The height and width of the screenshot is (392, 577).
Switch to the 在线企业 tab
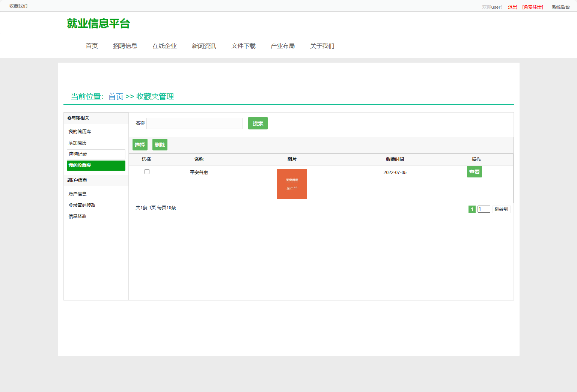coord(164,46)
